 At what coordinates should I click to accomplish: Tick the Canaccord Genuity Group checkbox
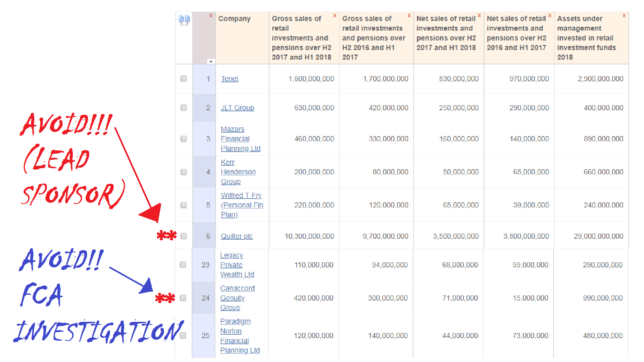tap(183, 298)
